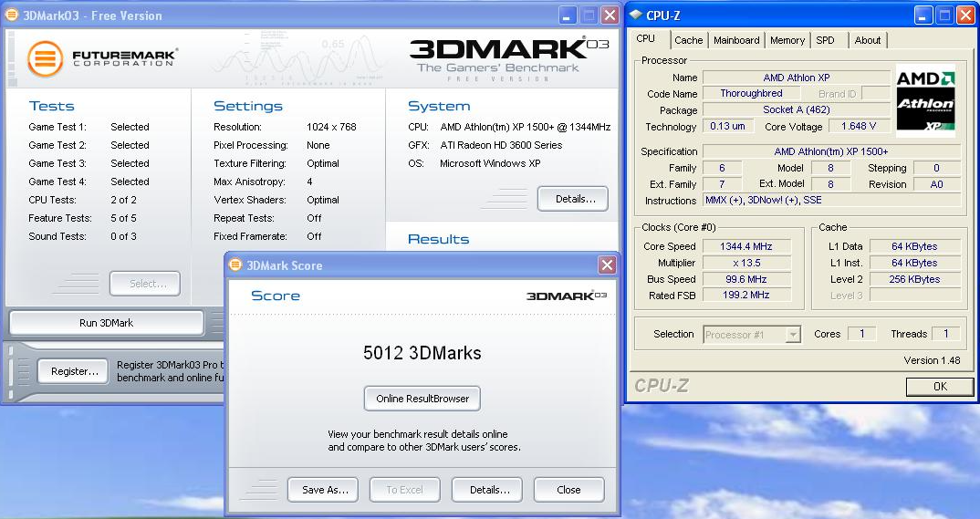The width and height of the screenshot is (980, 519).
Task: Click the Online ResultBrowser button
Action: point(422,399)
